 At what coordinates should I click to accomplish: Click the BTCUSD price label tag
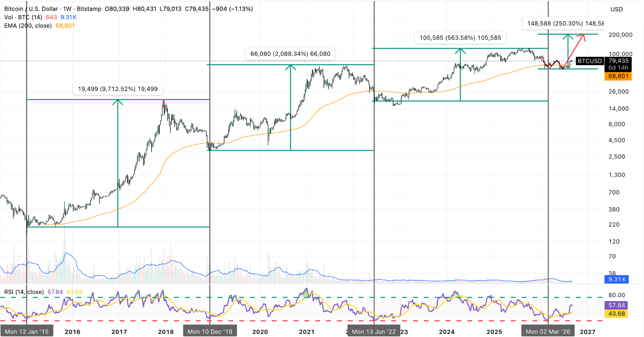pyautogui.click(x=590, y=61)
